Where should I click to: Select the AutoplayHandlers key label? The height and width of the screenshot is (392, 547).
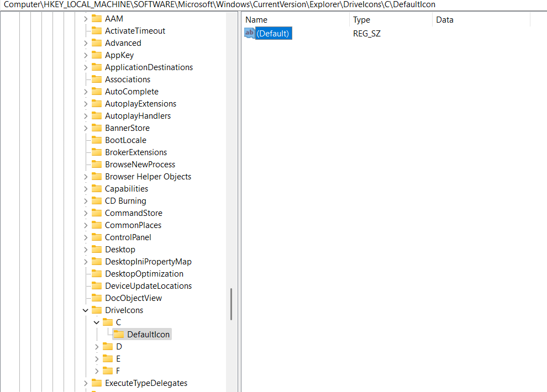[x=138, y=116]
